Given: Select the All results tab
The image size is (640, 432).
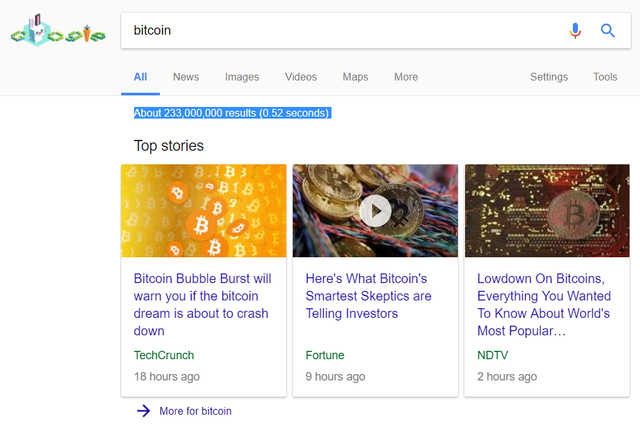Looking at the screenshot, I should (x=140, y=77).
